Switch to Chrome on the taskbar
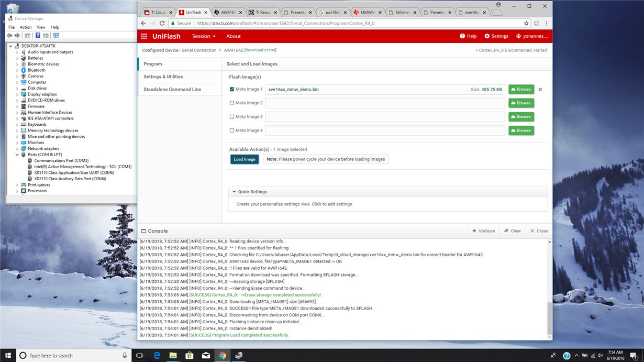The width and height of the screenshot is (644, 362). tap(223, 355)
